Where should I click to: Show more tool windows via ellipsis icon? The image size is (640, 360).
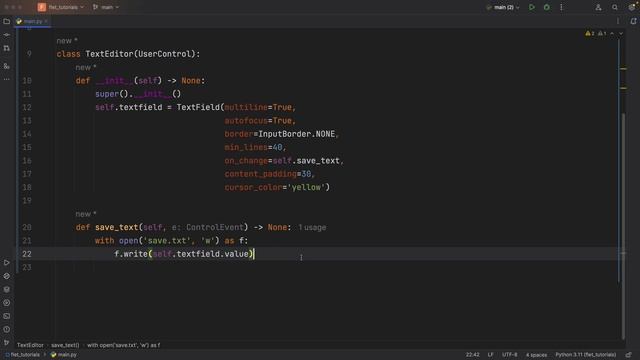tap(7, 79)
